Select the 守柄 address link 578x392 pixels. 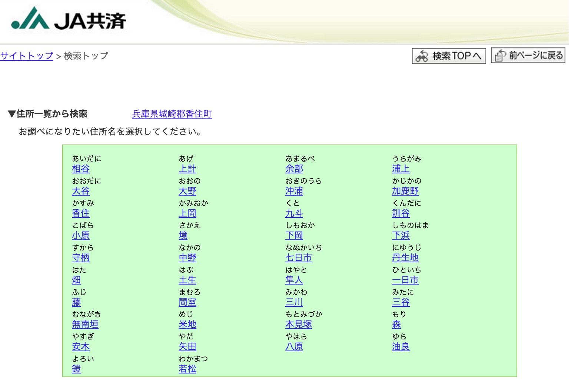pos(81,258)
